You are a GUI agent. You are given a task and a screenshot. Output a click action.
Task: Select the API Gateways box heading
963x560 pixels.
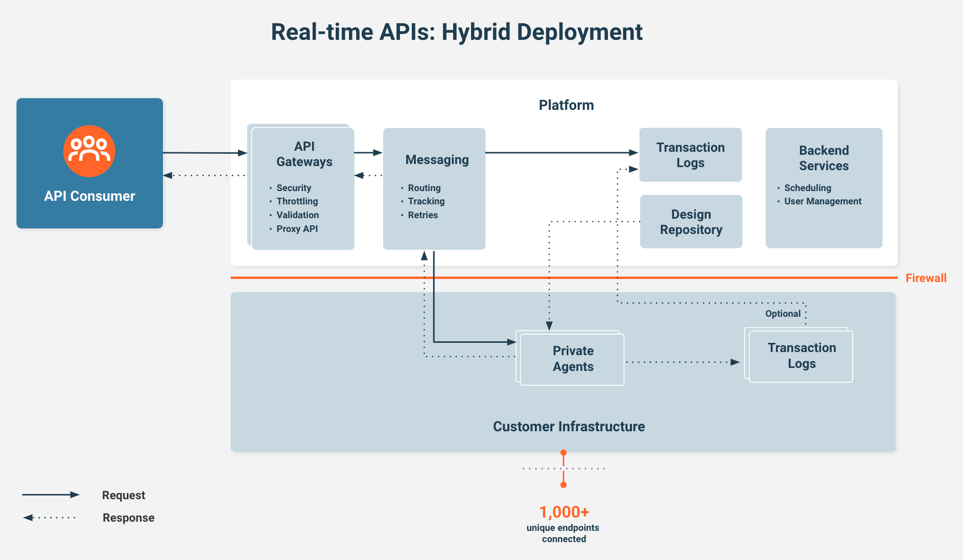304,154
